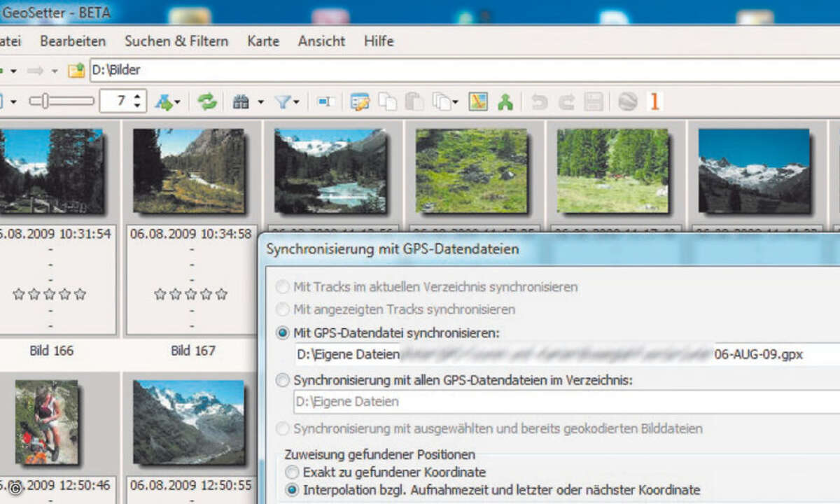Click the funnel filter icon

[283, 102]
